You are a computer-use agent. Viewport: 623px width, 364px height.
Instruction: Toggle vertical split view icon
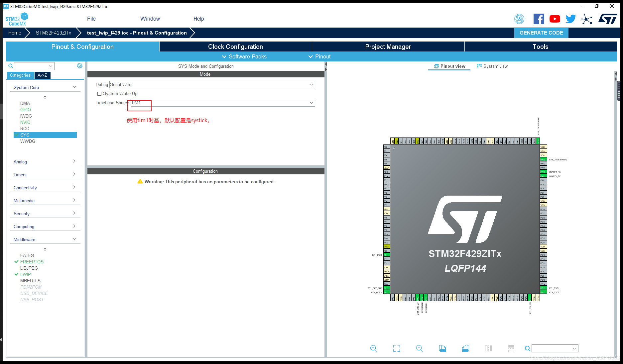(488, 348)
